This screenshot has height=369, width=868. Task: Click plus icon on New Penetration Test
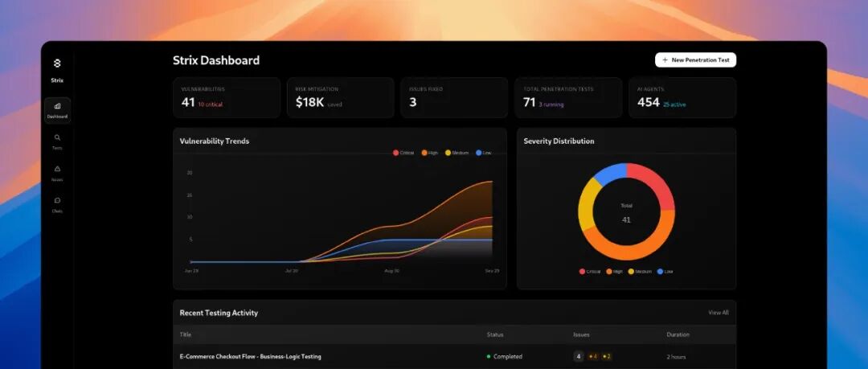[665, 59]
